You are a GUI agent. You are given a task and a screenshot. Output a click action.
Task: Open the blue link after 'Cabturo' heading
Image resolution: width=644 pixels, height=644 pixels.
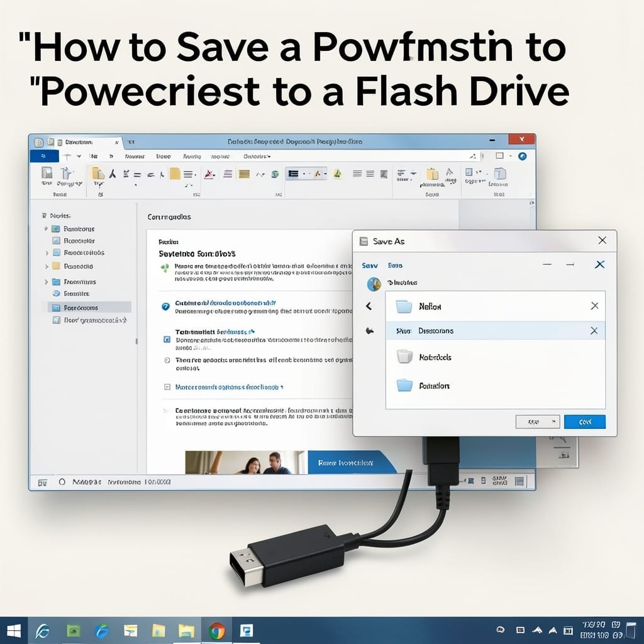click(243, 303)
